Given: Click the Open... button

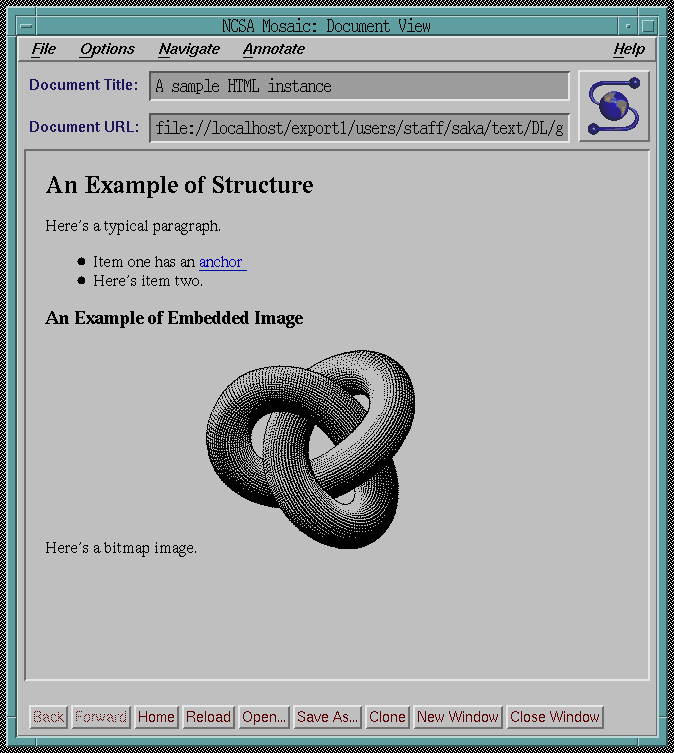Looking at the screenshot, I should click(x=264, y=717).
